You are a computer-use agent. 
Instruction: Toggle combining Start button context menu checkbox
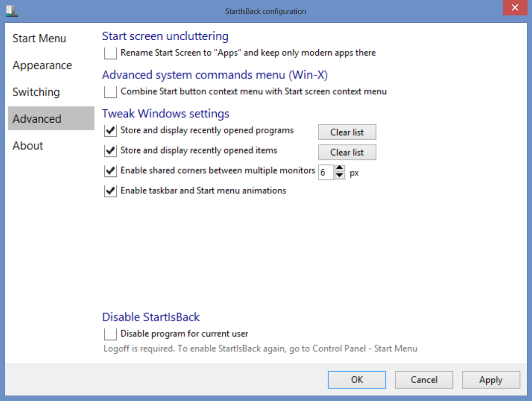110,92
